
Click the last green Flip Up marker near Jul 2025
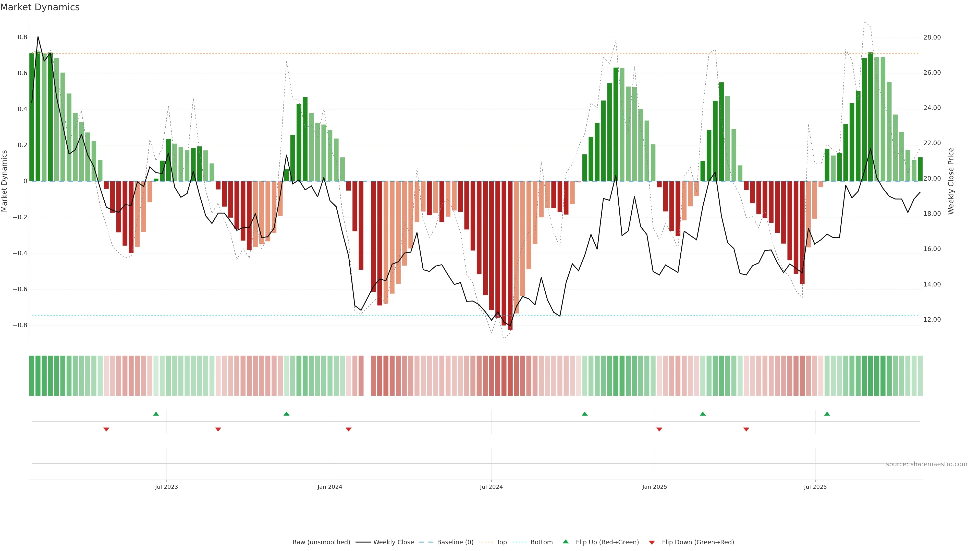(x=827, y=414)
